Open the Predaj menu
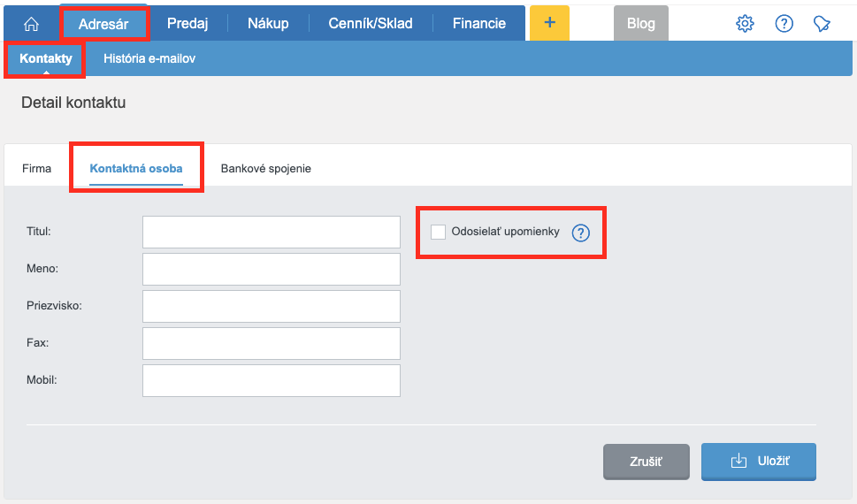857x504 pixels. (x=187, y=24)
